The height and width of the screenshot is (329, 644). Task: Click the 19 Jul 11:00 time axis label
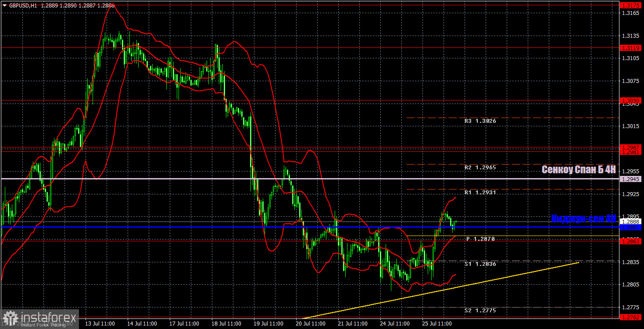coord(268,324)
